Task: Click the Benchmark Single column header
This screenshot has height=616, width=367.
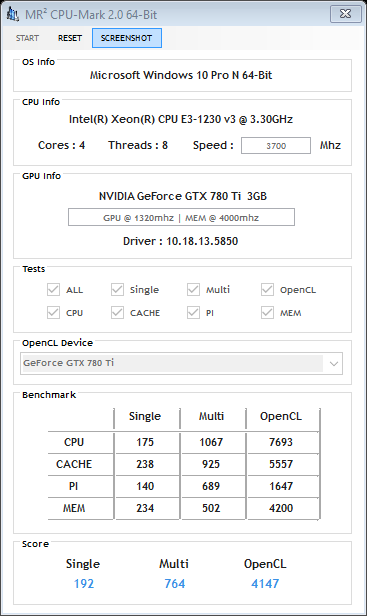Action: coord(145,416)
